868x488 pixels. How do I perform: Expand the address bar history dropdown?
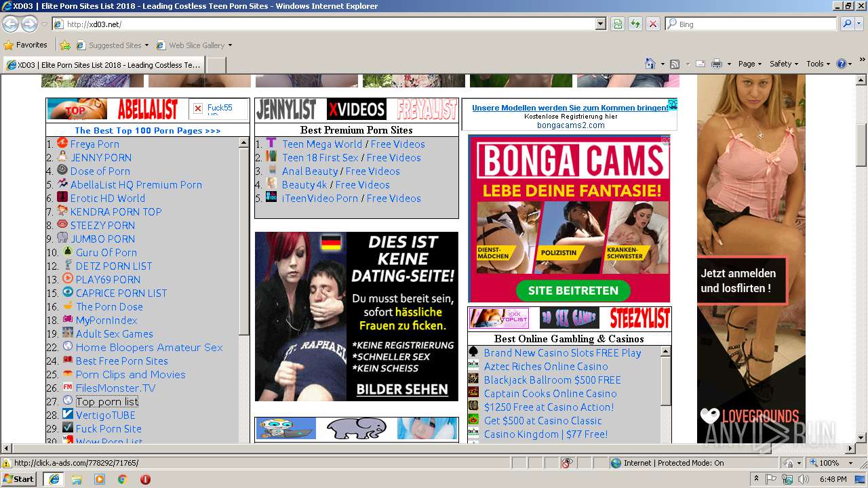click(x=601, y=24)
